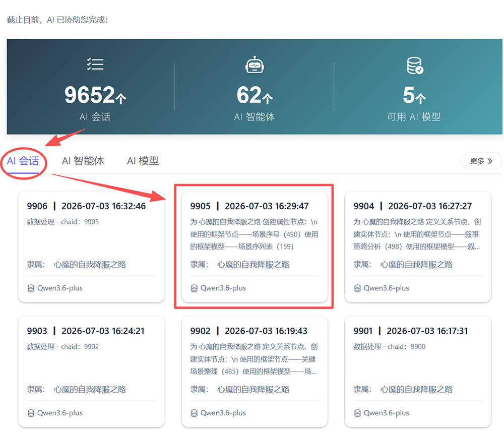
Task: Click the AI 会话 label under 9652
Action: (95, 116)
